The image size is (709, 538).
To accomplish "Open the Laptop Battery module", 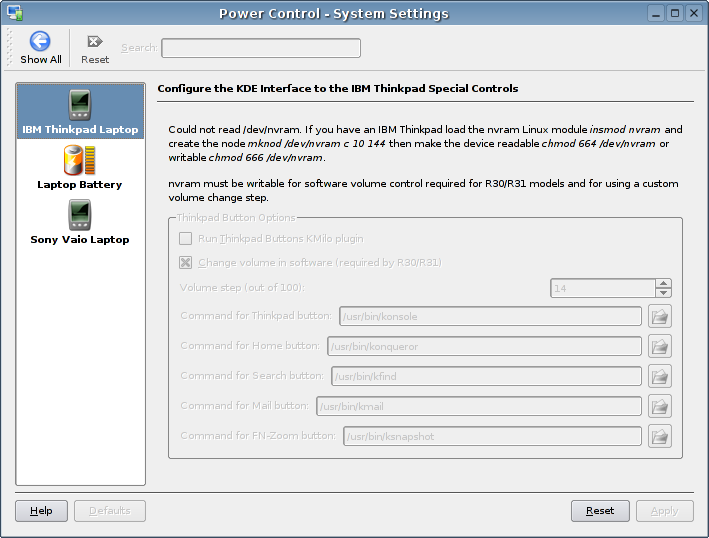I will click(80, 167).
